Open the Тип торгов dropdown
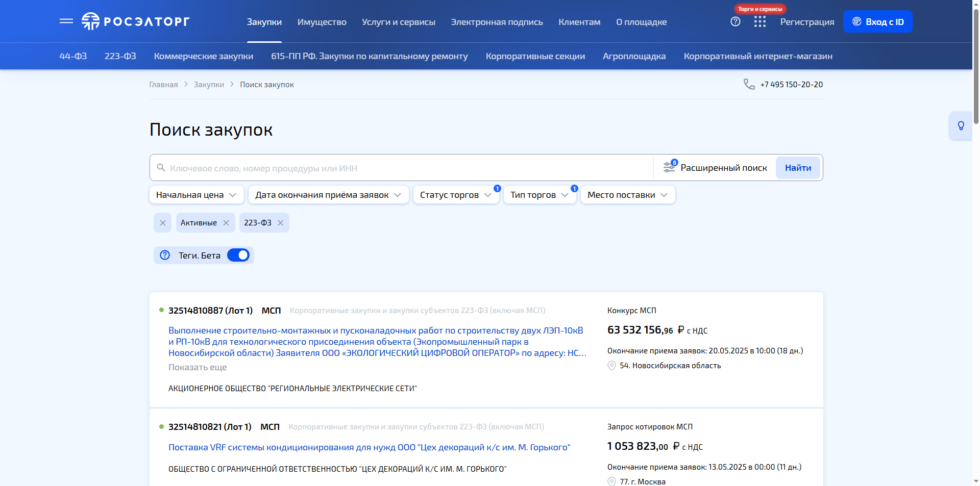 (540, 195)
